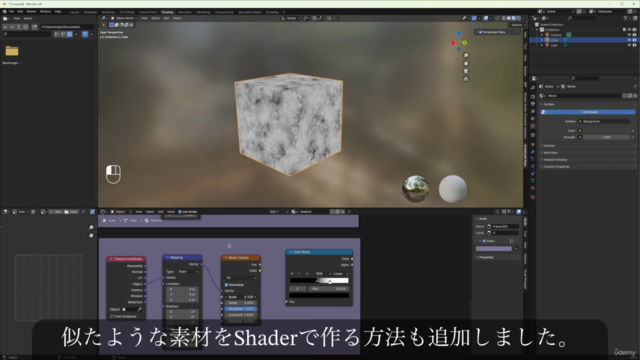This screenshot has width=640, height=360.
Task: Open the Texture properties tab at bottom
Action: pyautogui.click(x=533, y=197)
